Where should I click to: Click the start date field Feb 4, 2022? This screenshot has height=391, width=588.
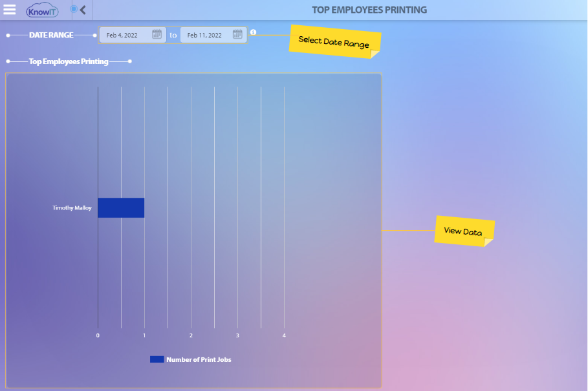click(133, 35)
